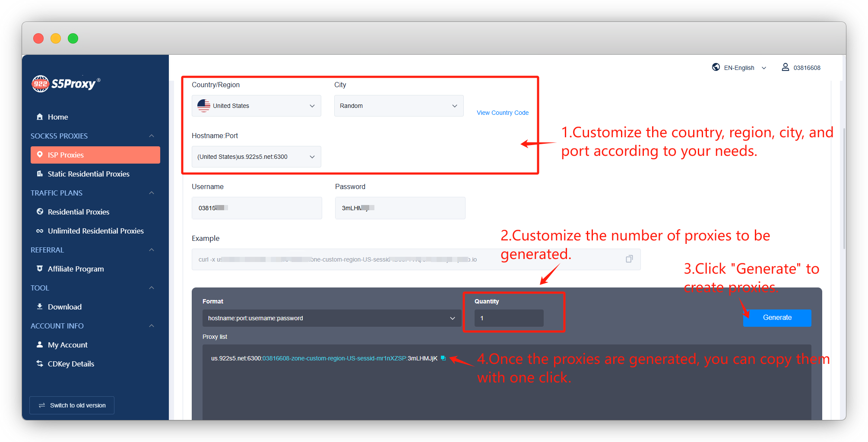Click the Download arrow icon in sidebar
The height and width of the screenshot is (442, 868).
pyautogui.click(x=40, y=306)
